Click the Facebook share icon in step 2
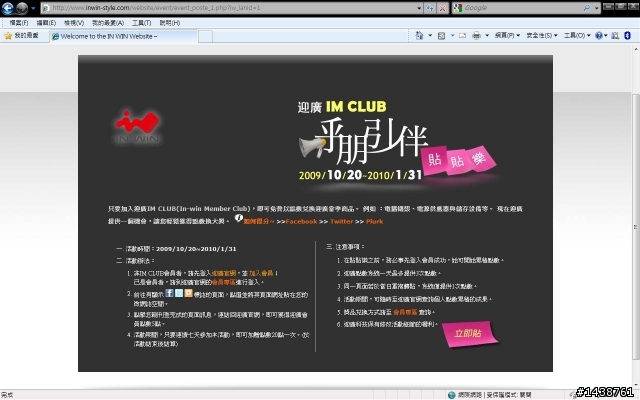 (169, 293)
